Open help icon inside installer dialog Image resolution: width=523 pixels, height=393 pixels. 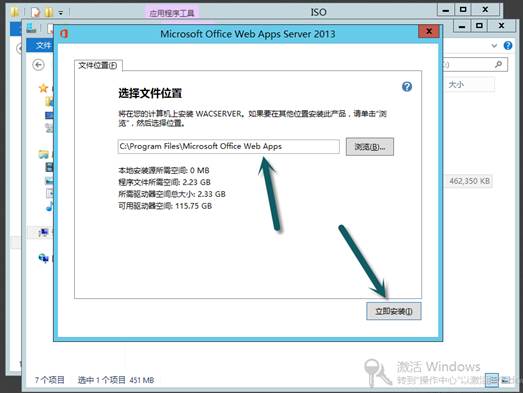click(407, 87)
